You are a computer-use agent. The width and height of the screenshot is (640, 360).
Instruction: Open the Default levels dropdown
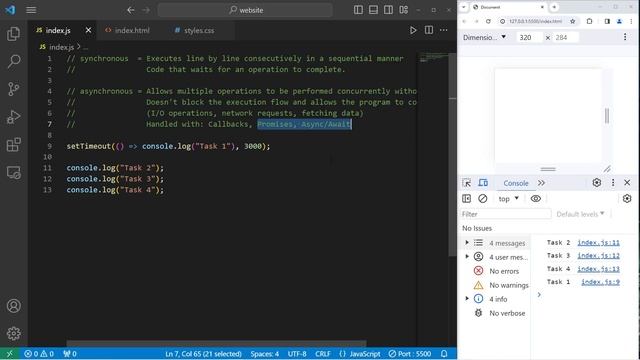pos(580,214)
